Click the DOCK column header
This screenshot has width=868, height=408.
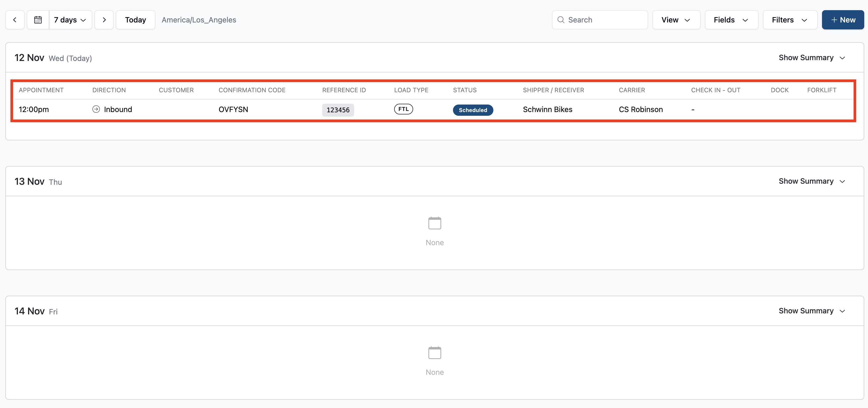coord(780,90)
